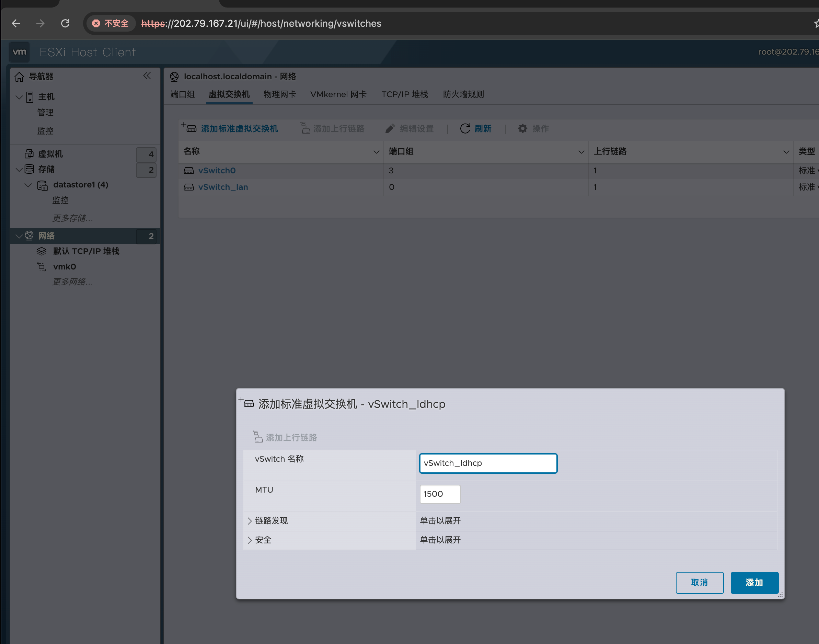This screenshot has height=644, width=819.
Task: Open the 端口组 column dropdown arrow
Action: (x=581, y=152)
